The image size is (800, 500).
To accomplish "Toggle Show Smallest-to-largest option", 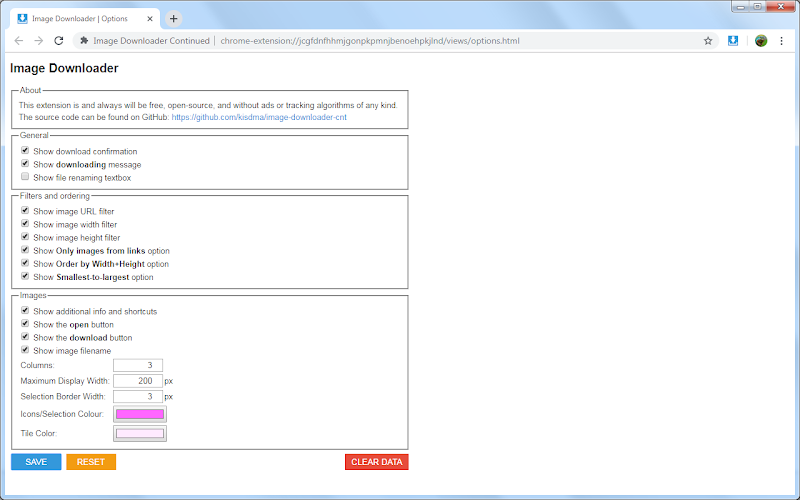I will (25, 277).
